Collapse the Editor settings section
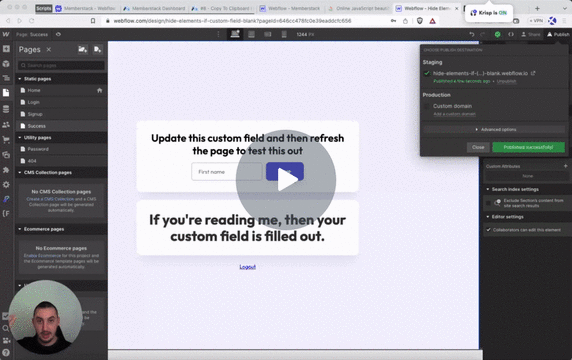The height and width of the screenshot is (360, 572). tap(488, 217)
